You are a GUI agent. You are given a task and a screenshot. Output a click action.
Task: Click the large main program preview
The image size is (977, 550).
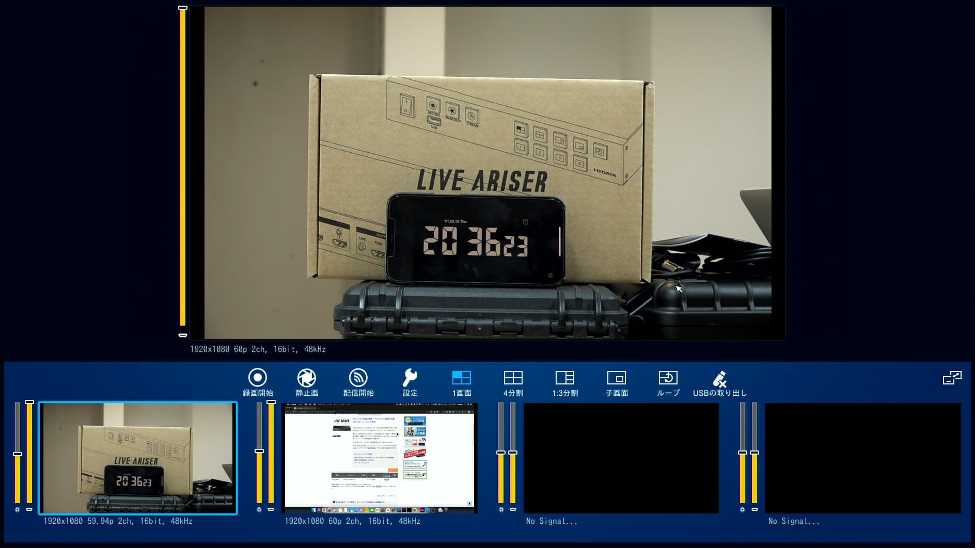[487, 172]
